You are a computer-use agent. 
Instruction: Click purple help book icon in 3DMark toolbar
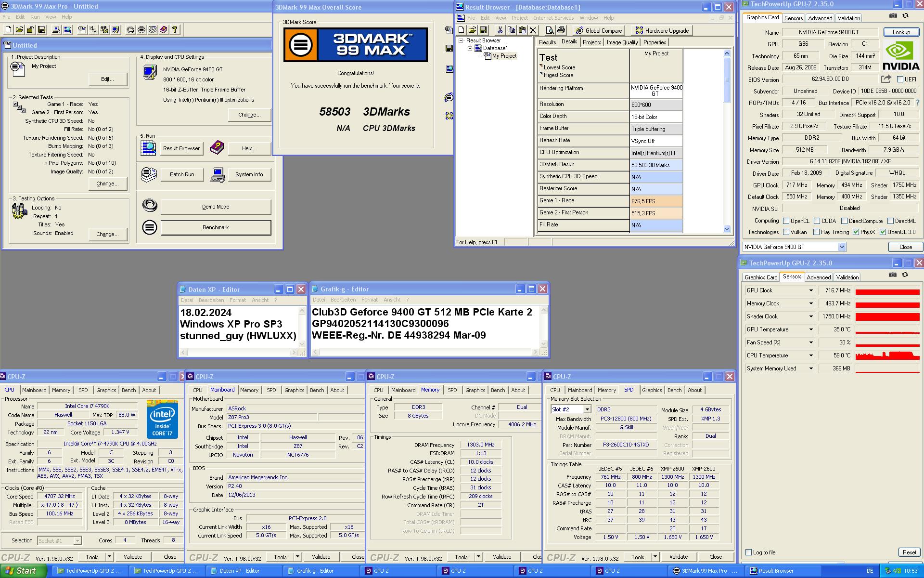(x=164, y=29)
